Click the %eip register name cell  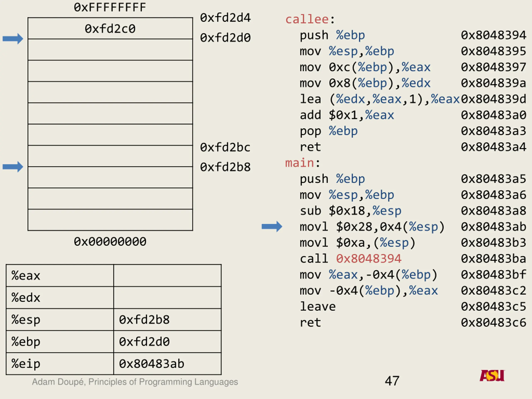click(60, 364)
